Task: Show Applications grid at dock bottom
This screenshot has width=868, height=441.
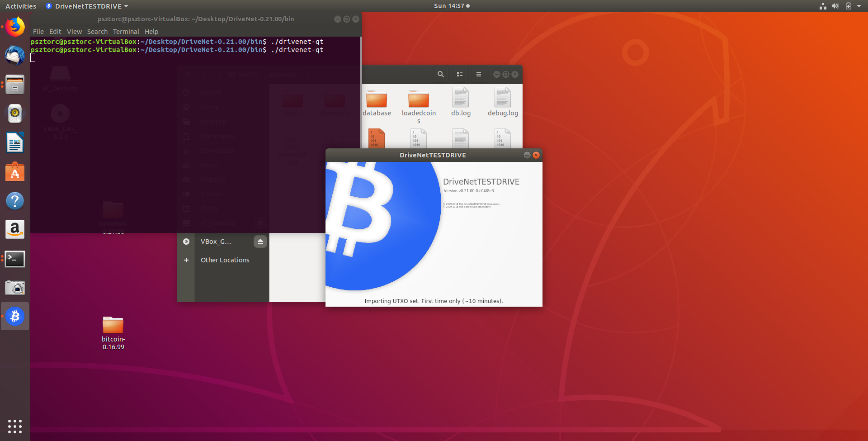Action: click(x=15, y=426)
